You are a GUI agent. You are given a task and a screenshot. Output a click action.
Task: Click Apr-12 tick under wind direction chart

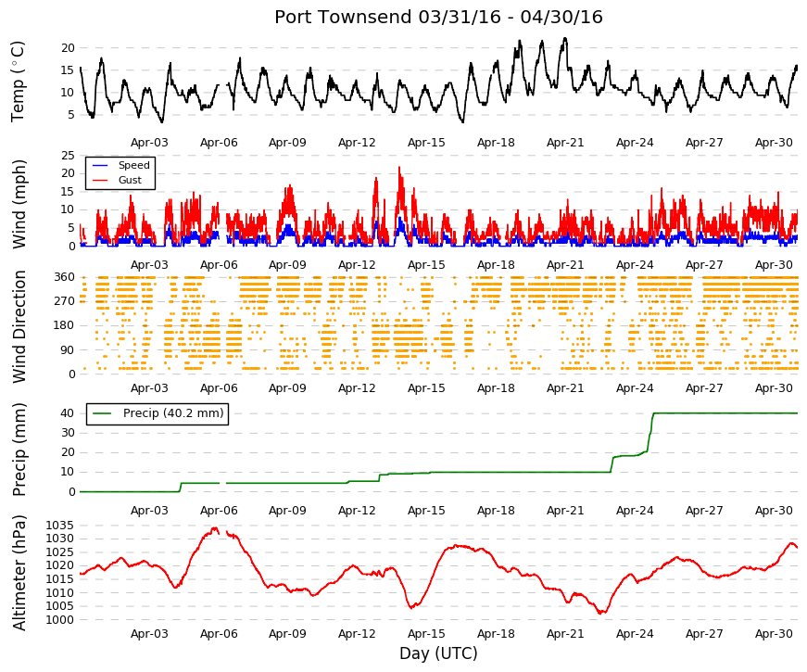pyautogui.click(x=357, y=388)
